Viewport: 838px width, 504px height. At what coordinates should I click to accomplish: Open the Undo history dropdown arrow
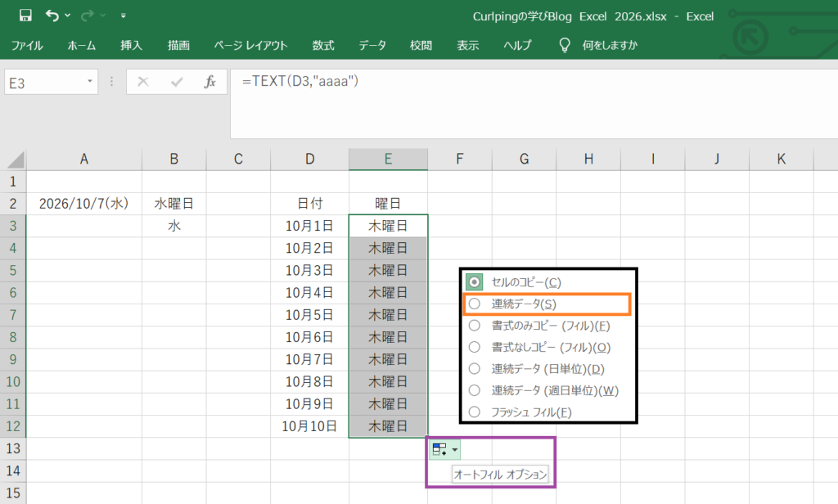coord(67,16)
